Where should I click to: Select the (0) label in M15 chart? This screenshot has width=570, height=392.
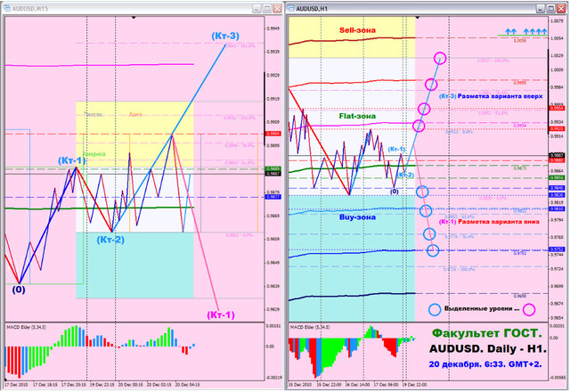pyautogui.click(x=19, y=290)
